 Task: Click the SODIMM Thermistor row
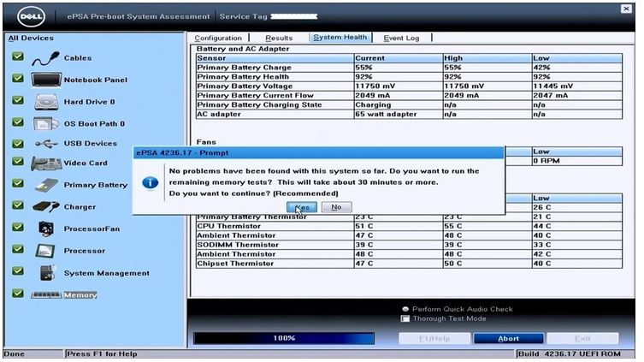(409, 245)
